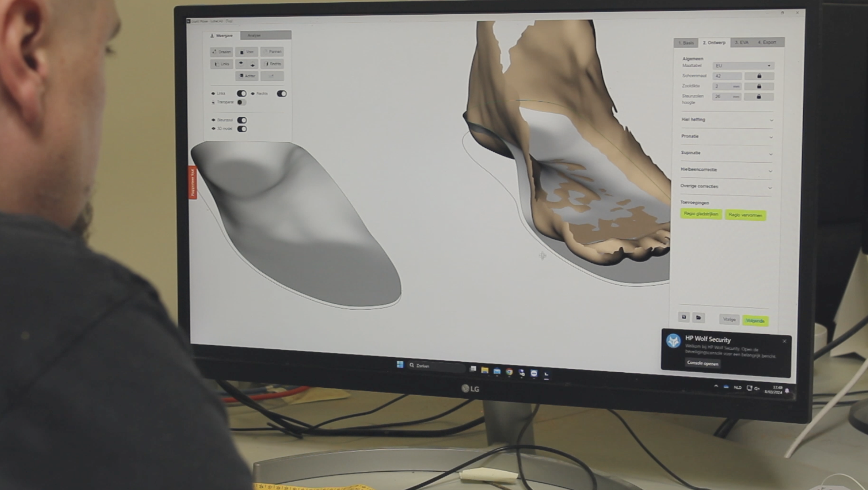Click the lock beside Steunzolen hoogte

(759, 97)
